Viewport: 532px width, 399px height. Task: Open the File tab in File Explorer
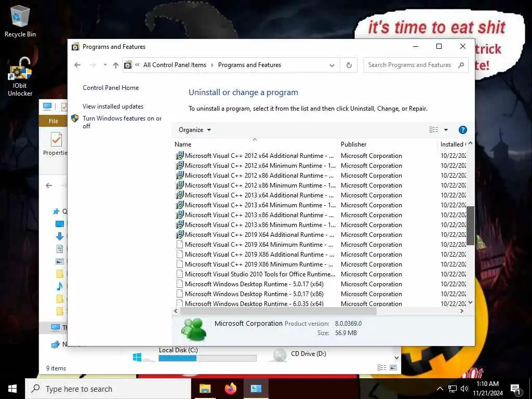click(x=54, y=121)
